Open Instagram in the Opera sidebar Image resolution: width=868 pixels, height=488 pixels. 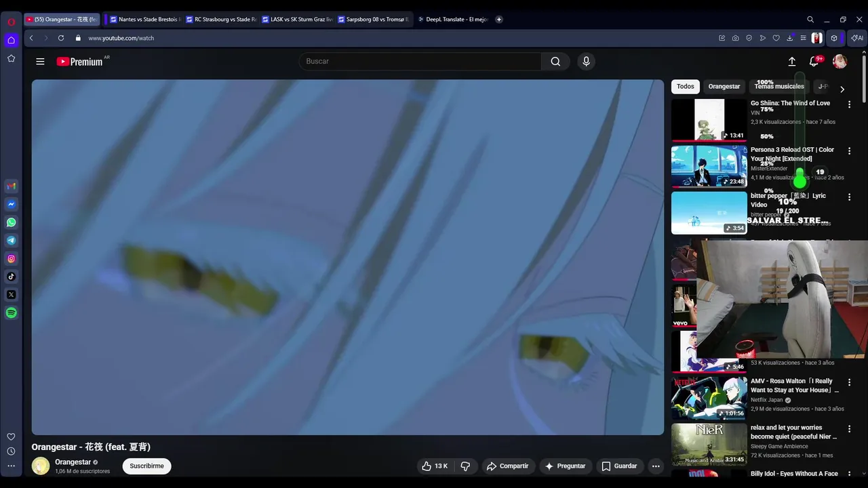click(12, 258)
